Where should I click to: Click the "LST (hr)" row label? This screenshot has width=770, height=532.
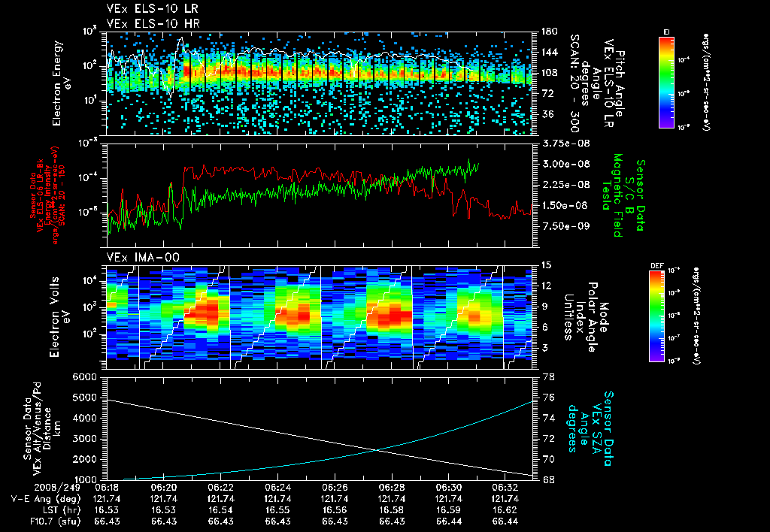pos(60,510)
